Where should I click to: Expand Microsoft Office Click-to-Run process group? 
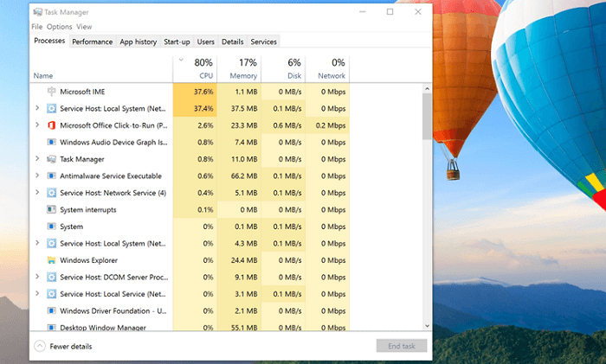click(x=37, y=125)
